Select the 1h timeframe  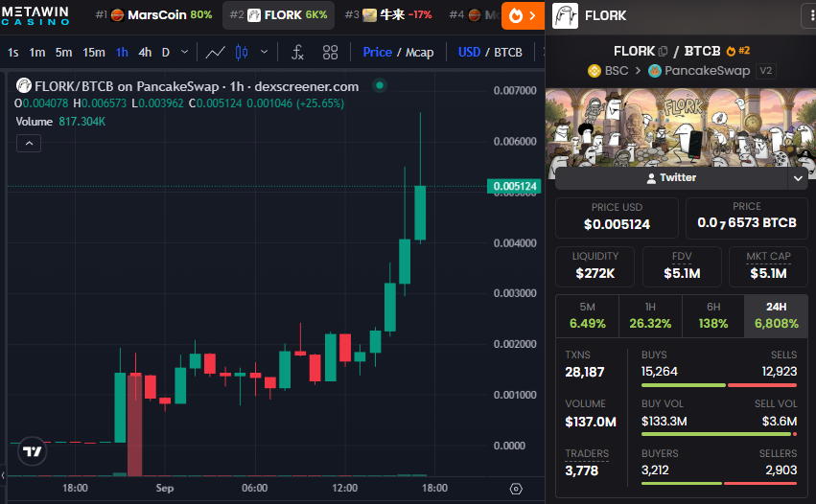pyautogui.click(x=122, y=53)
